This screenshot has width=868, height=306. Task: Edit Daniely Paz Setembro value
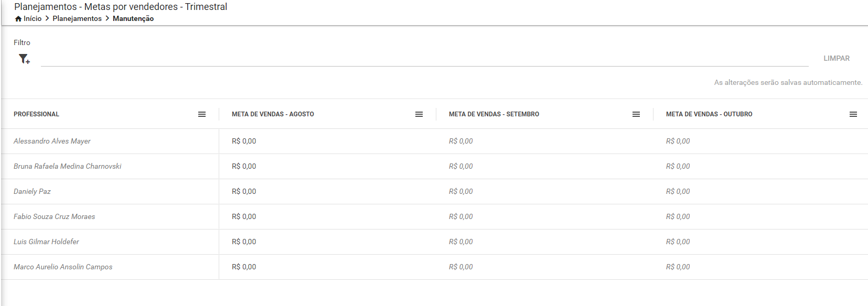tap(461, 192)
